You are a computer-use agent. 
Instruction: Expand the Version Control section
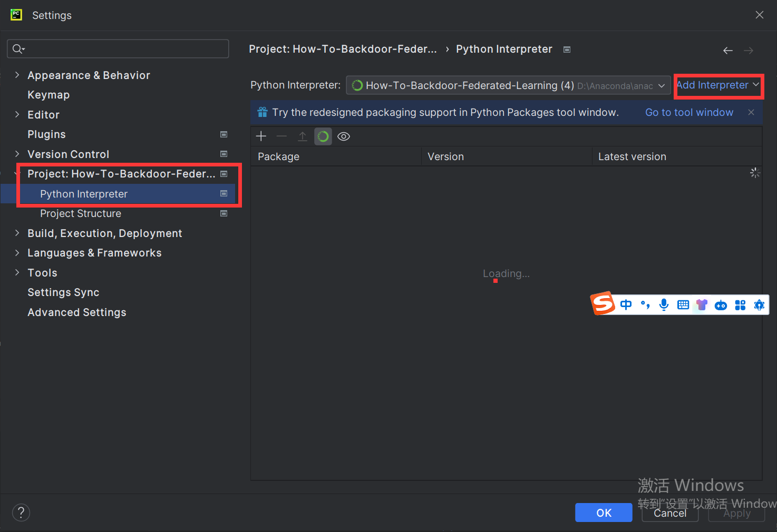click(x=17, y=154)
